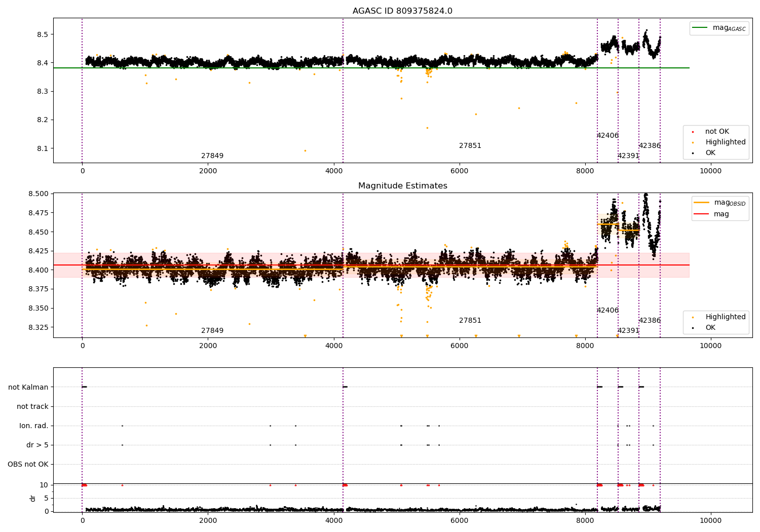The image size is (760, 532).
Task: Click obsid label 27851 in the top plot
Action: pos(470,146)
